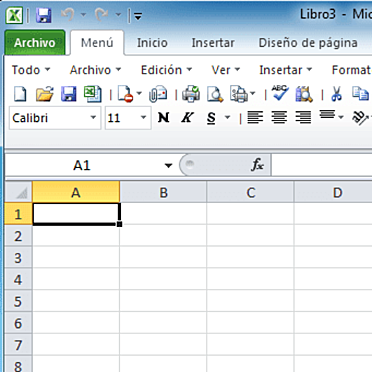This screenshot has height=372, width=372.
Task: Click the Select All corner triangle
Action: click(19, 192)
